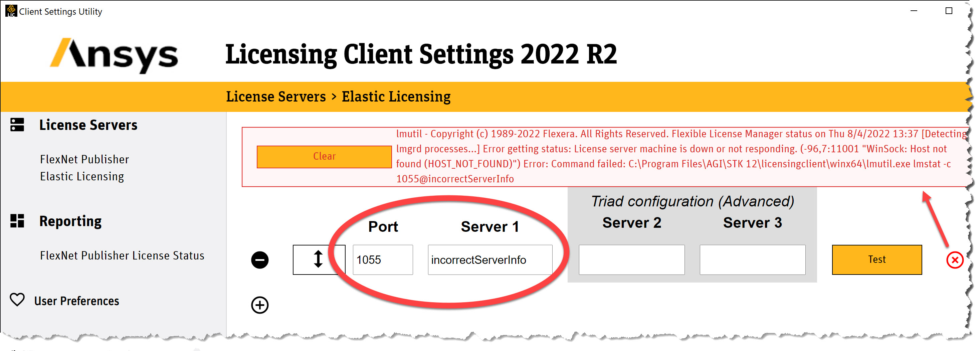Screen dimensions: 980x351
Task: Open FlexNet Publisher License Status report
Action: click(x=122, y=255)
